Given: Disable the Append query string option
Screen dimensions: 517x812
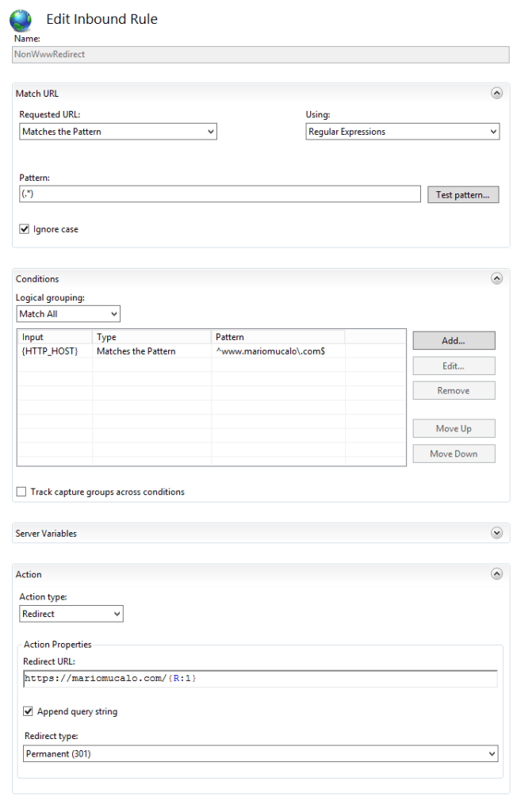Looking at the screenshot, I should coord(28,711).
